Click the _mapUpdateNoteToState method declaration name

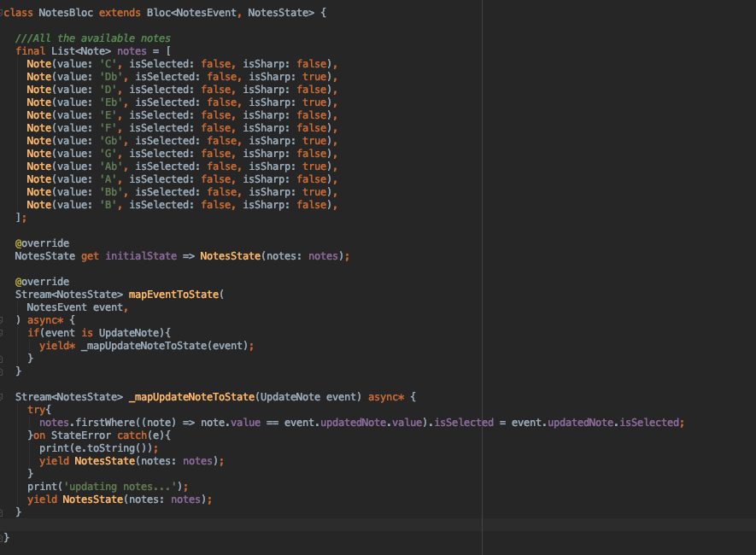[191, 397]
